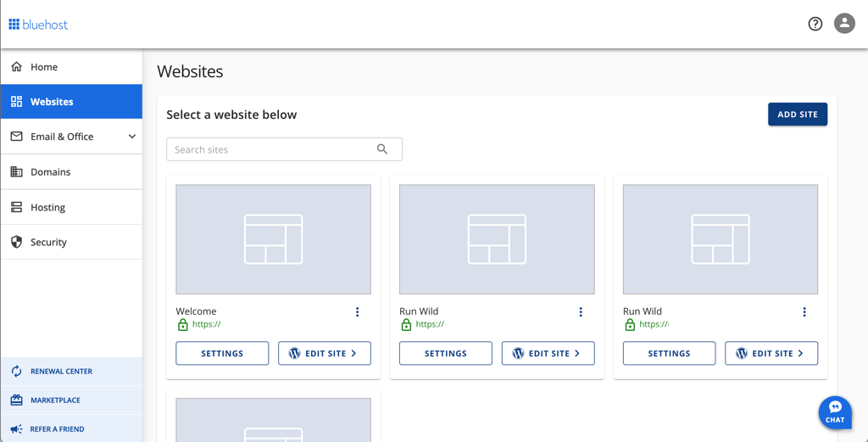Click the Home house icon
This screenshot has height=442, width=868.
(17, 67)
